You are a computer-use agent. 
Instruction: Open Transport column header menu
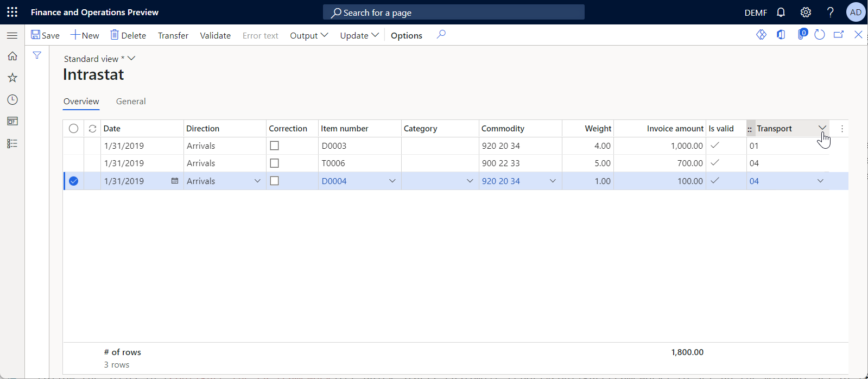822,128
